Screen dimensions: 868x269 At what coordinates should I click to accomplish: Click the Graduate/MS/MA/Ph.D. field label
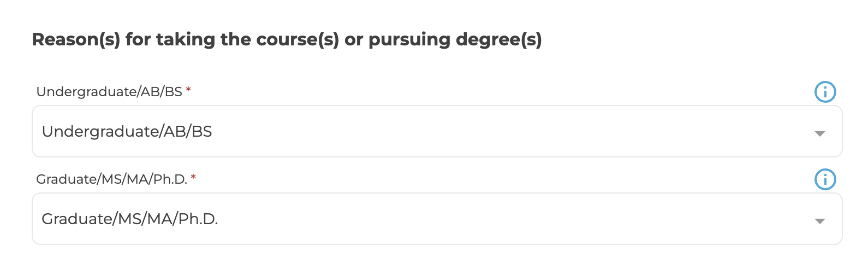click(112, 179)
